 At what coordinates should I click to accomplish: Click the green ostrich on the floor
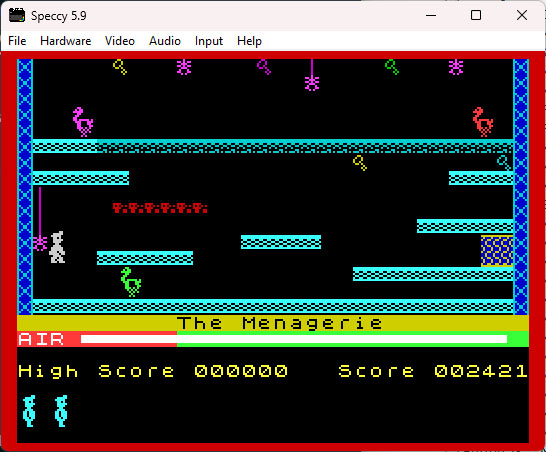pyautogui.click(x=131, y=282)
